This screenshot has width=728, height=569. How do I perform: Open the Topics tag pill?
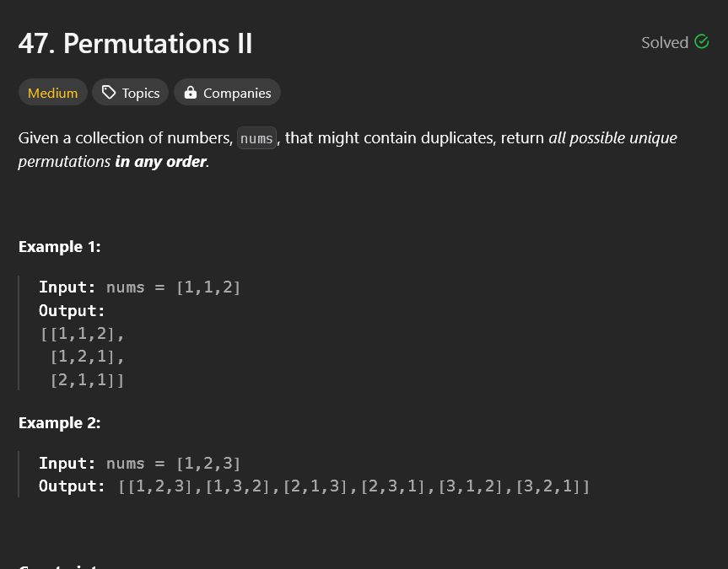coord(131,93)
